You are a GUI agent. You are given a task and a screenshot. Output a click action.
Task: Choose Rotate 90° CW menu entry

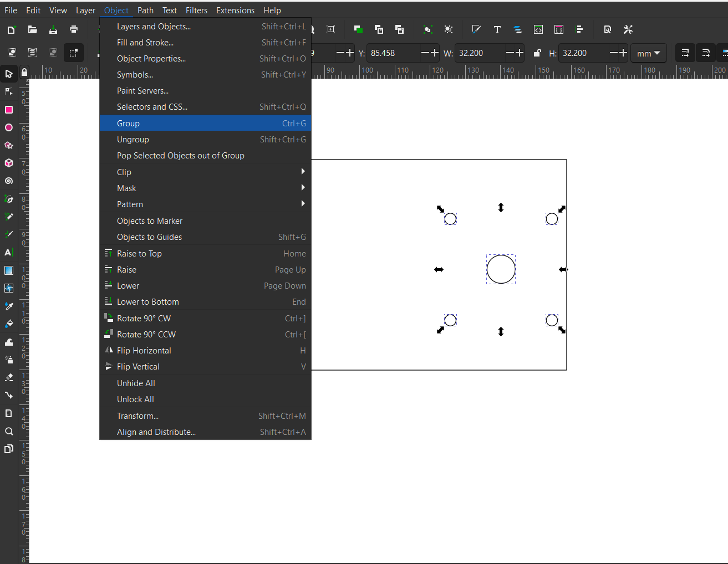(206, 319)
